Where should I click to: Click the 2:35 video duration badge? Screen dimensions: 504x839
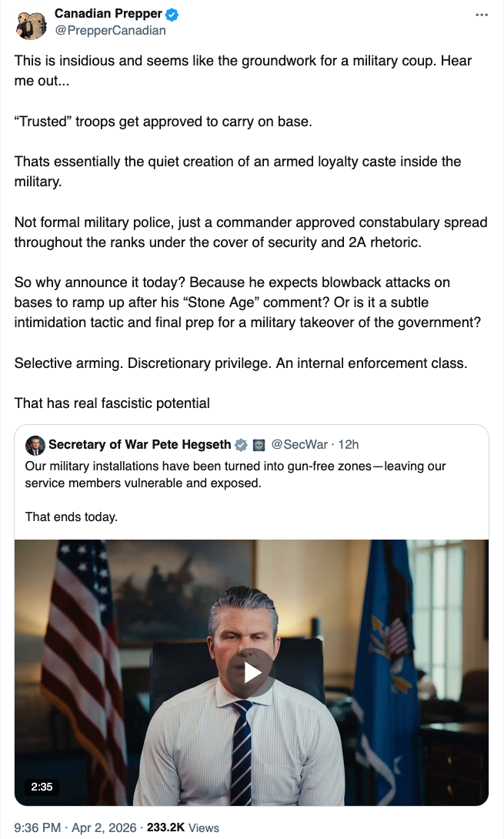pos(42,787)
